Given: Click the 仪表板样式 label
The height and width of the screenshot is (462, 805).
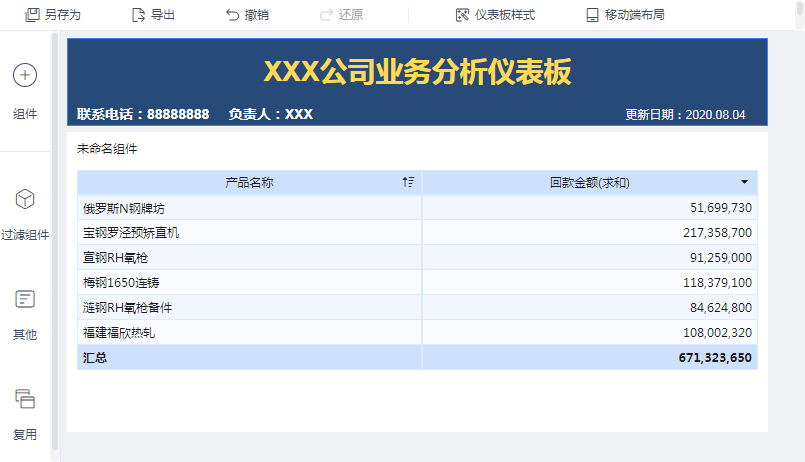Looking at the screenshot, I should [505, 15].
